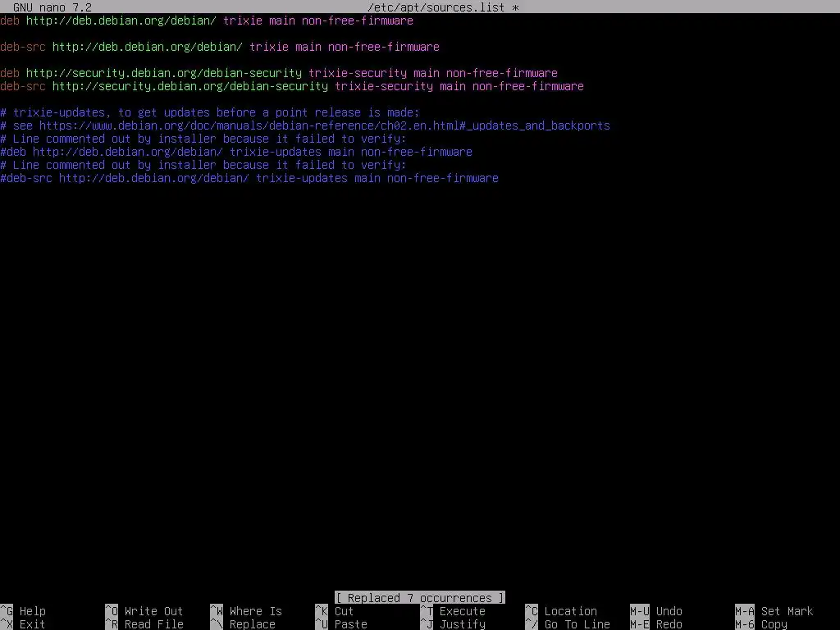Click the '#deb http://deb.debian.org/debian/ trixie-updates' line
The height and width of the screenshot is (630, 840).
[236, 152]
